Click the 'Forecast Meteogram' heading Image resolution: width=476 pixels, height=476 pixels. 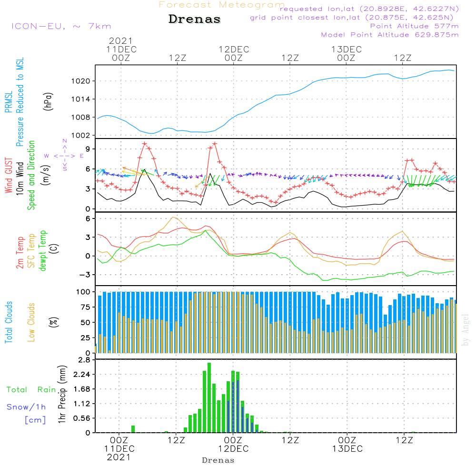point(222,5)
